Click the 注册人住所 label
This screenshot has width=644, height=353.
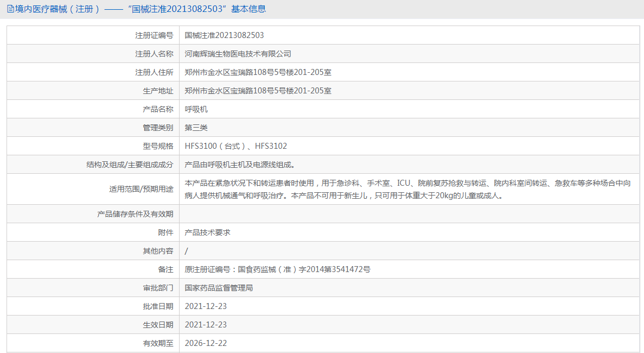coord(154,72)
